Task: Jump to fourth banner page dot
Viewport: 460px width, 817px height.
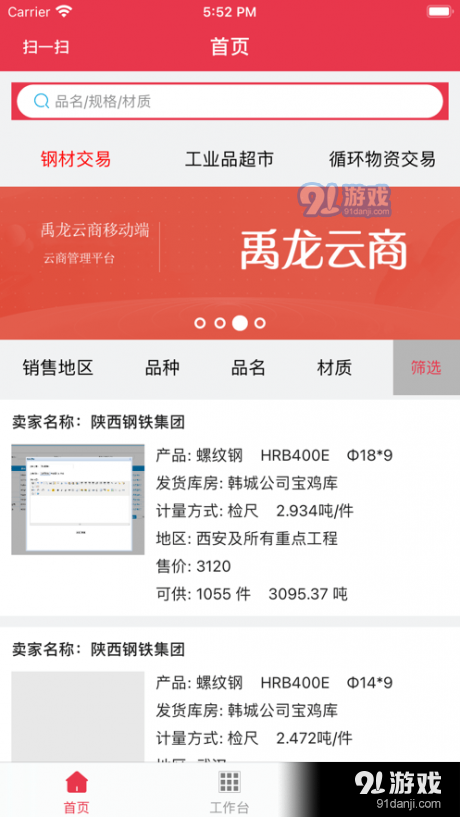Action: tap(260, 323)
